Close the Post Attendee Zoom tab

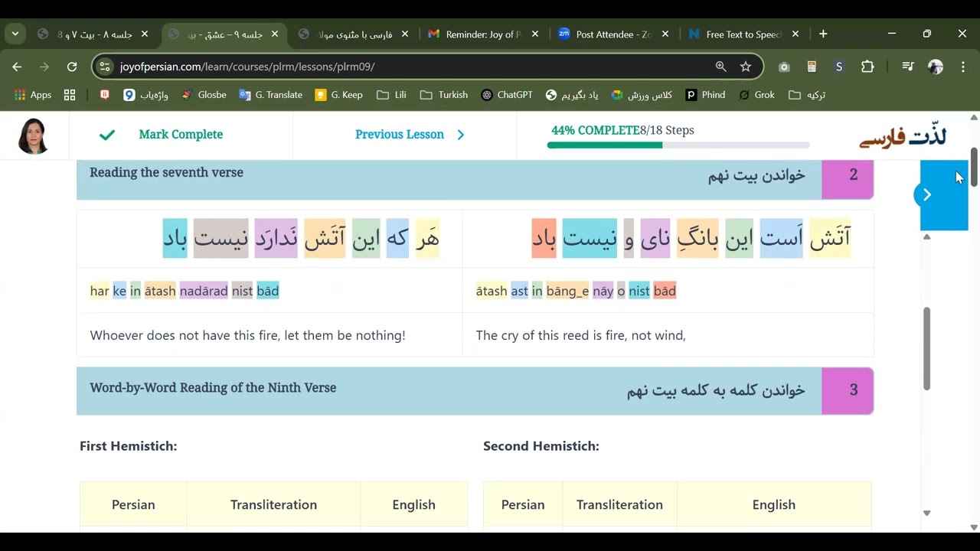(665, 34)
